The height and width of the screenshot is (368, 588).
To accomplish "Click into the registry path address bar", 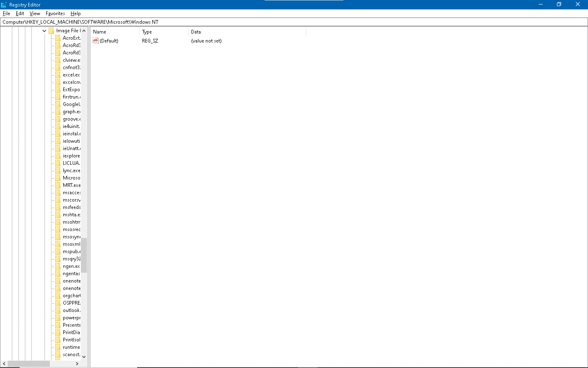I will [294, 22].
